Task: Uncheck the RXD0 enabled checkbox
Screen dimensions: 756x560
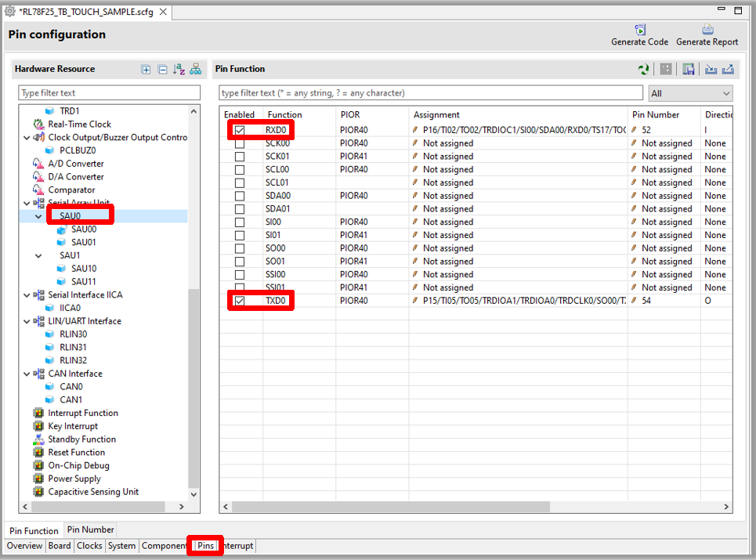Action: [240, 130]
